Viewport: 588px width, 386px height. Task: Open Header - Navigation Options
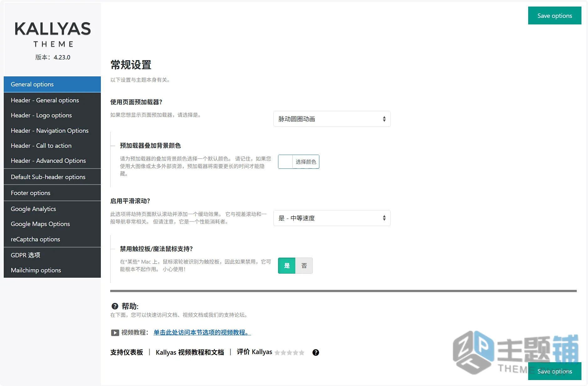(x=52, y=131)
